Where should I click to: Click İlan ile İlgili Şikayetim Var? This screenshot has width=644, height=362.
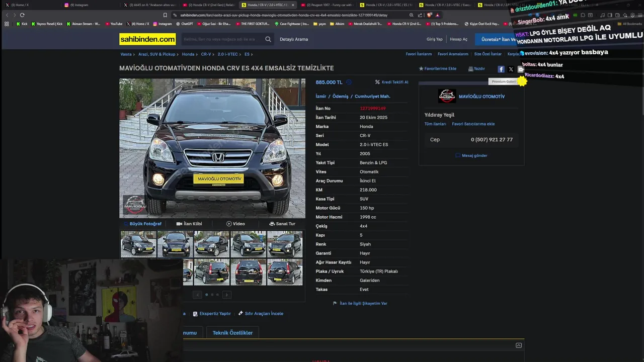363,304
